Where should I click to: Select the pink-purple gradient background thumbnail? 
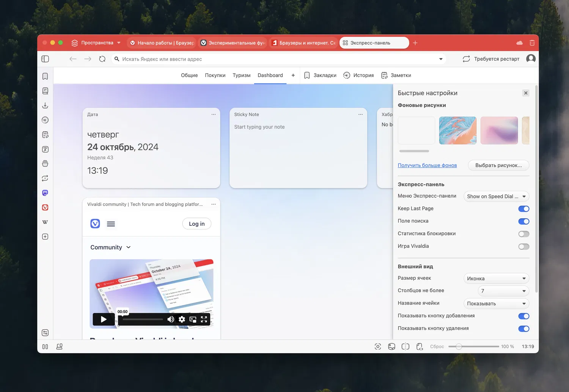[499, 130]
